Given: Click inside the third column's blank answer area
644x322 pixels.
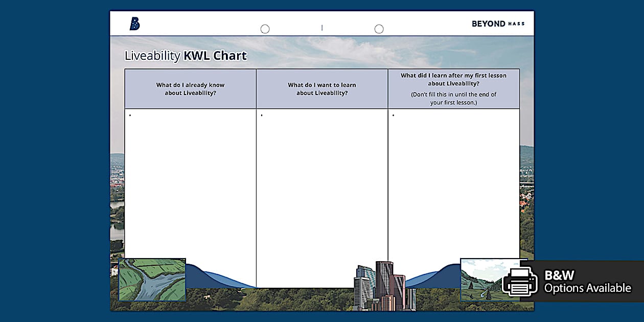Looking at the screenshot, I should point(453,184).
